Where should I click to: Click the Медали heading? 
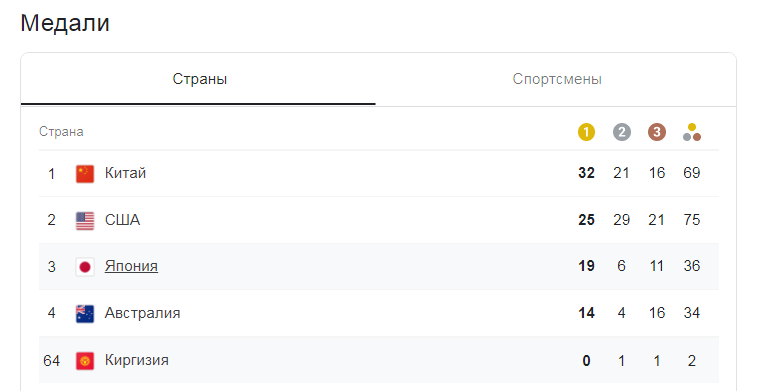(65, 23)
